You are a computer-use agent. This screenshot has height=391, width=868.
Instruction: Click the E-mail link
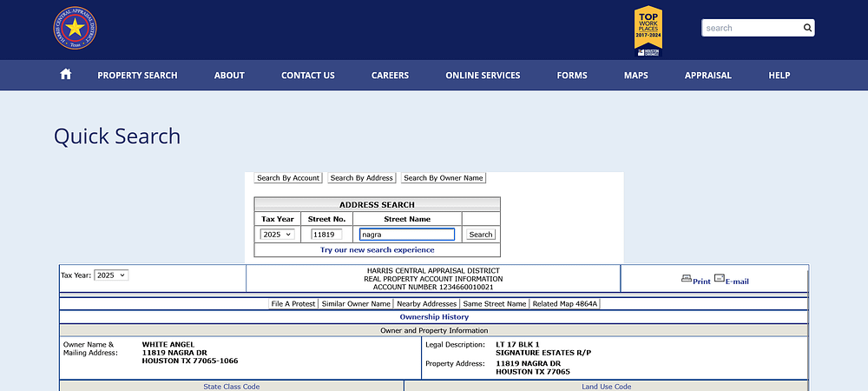click(737, 282)
